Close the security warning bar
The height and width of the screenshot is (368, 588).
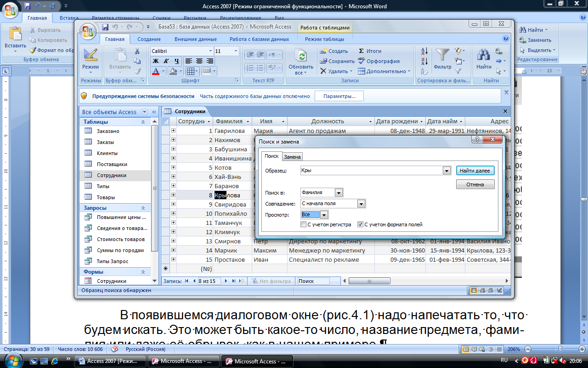click(506, 92)
